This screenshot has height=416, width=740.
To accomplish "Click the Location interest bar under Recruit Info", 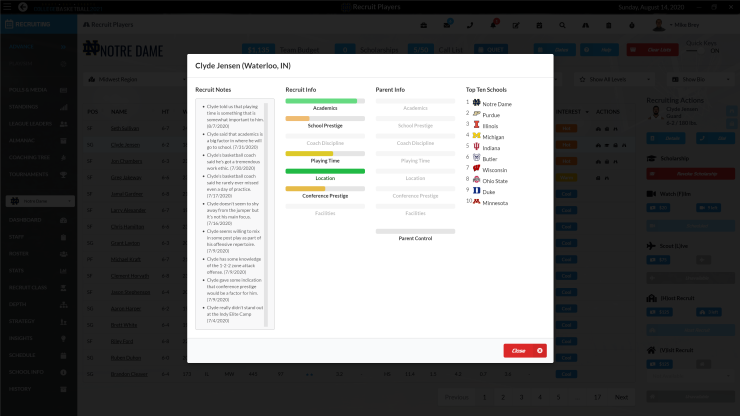I will pyautogui.click(x=325, y=171).
